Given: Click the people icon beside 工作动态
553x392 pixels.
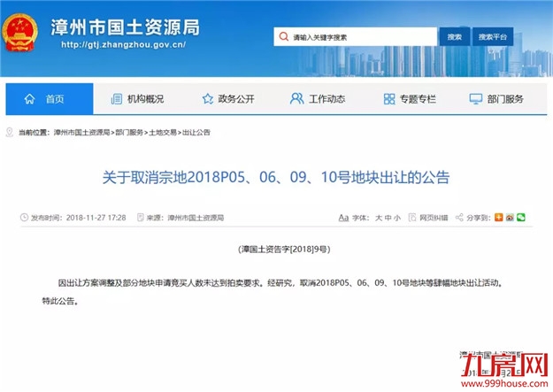Looking at the screenshot, I should [296, 99].
